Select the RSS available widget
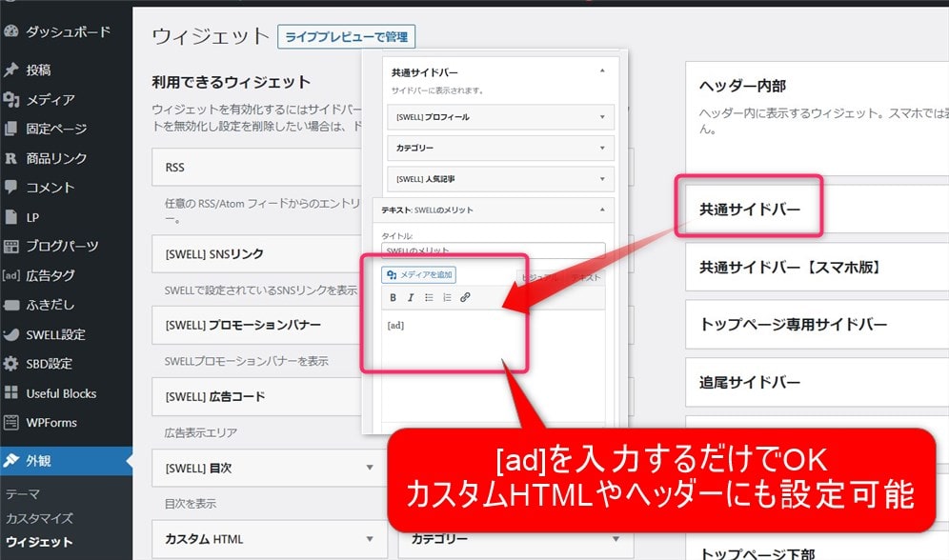Viewport: 949px width, 560px height. (256, 167)
